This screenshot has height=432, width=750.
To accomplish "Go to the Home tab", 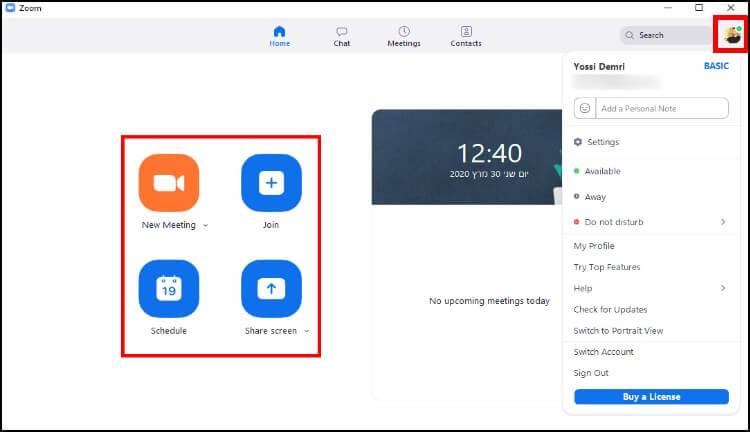I will point(279,36).
